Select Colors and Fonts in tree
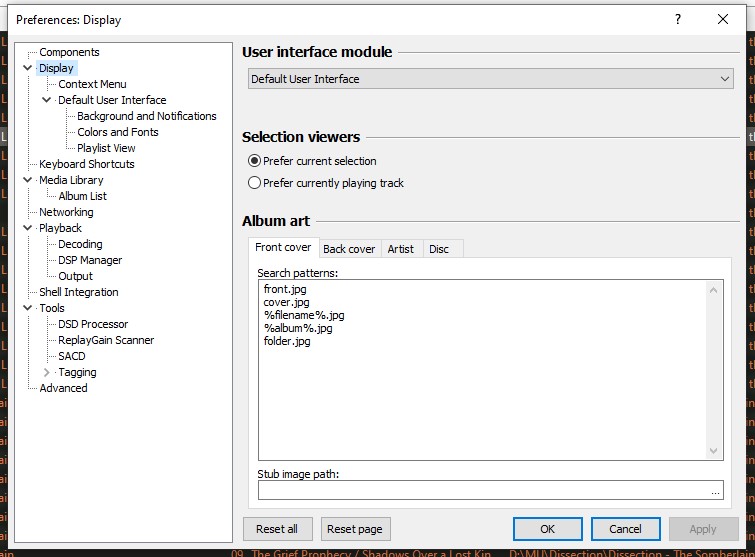Viewport: 755px width, 557px height. (118, 132)
